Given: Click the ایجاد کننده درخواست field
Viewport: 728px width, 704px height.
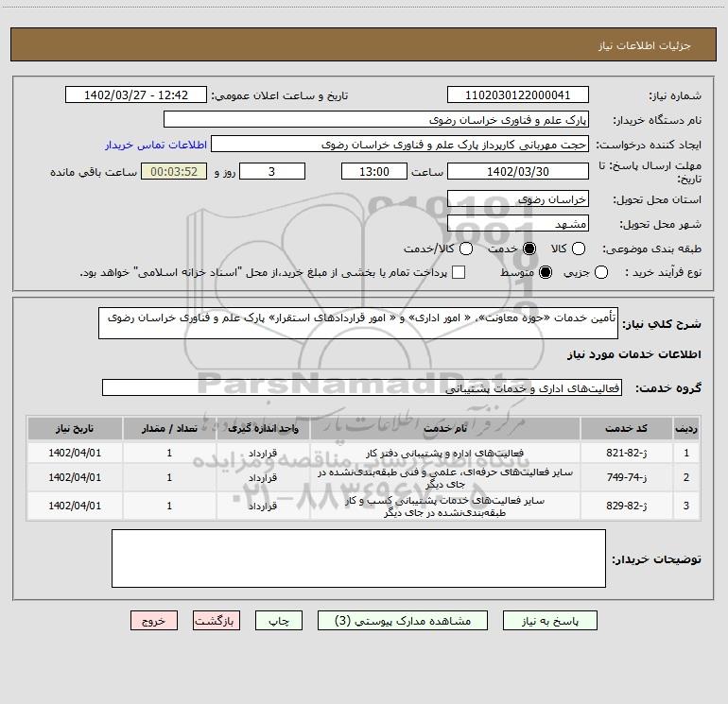Looking at the screenshot, I should click(400, 145).
